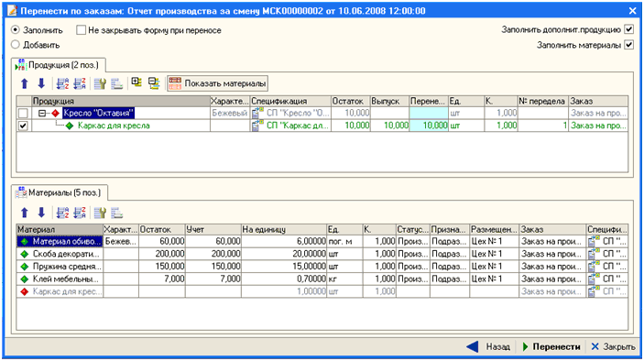Sort products ascending A-Z
Image resolution: width=644 pixels, height=361 pixels.
tap(62, 83)
